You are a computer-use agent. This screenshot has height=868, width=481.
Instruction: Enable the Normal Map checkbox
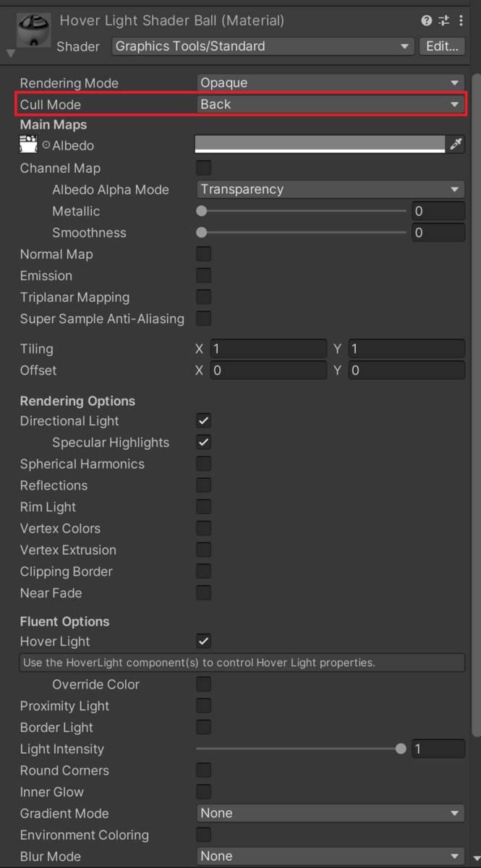click(203, 254)
